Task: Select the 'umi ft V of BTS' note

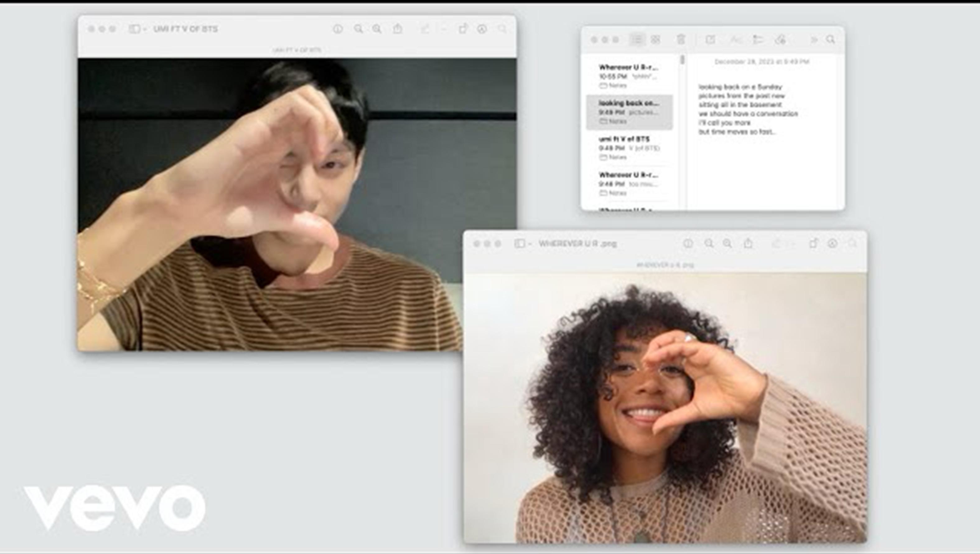Action: click(629, 148)
